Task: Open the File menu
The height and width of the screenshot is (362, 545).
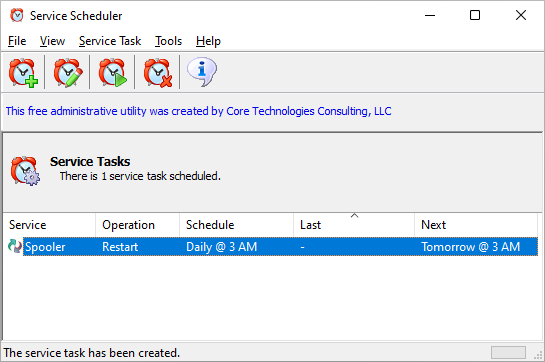Action: [17, 41]
